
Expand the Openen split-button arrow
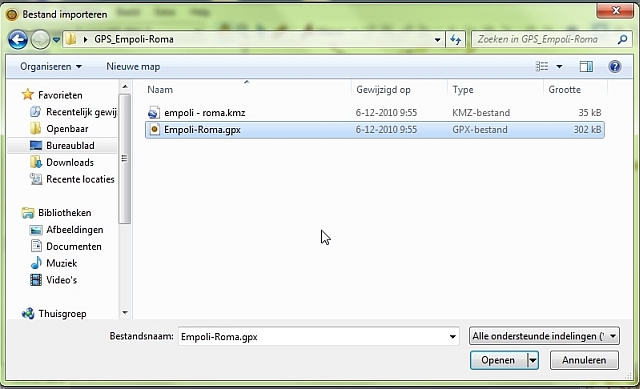(533, 360)
